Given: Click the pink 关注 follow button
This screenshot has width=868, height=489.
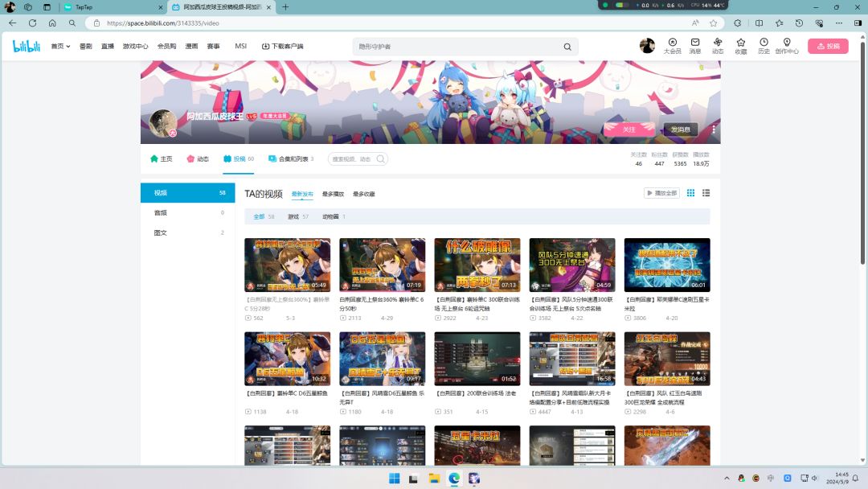Looking at the screenshot, I should tap(629, 129).
